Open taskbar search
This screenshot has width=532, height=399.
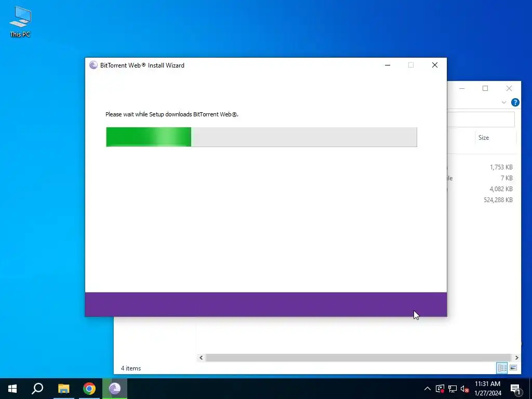(37, 389)
